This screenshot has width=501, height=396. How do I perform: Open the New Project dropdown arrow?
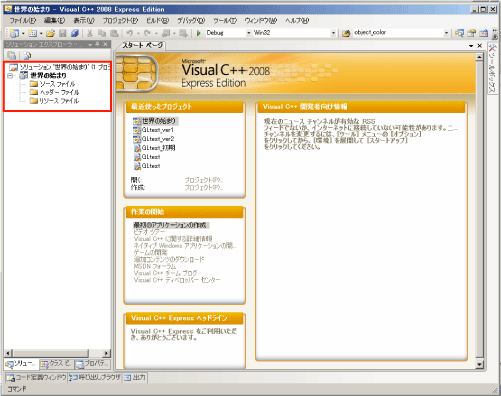pos(23,33)
